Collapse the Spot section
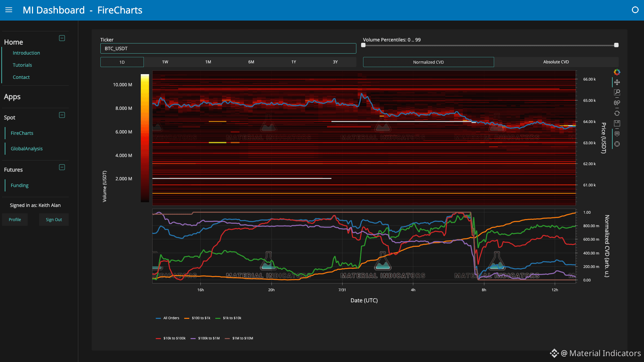 62,115
